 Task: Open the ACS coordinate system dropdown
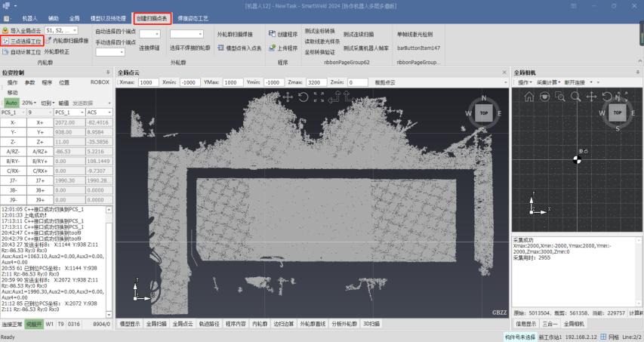tap(98, 112)
